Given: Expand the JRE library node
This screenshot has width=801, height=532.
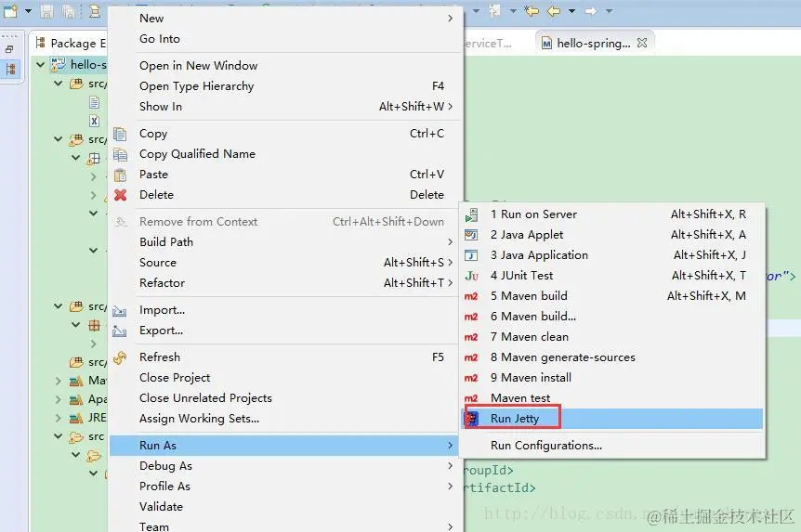Looking at the screenshot, I should pos(59,418).
